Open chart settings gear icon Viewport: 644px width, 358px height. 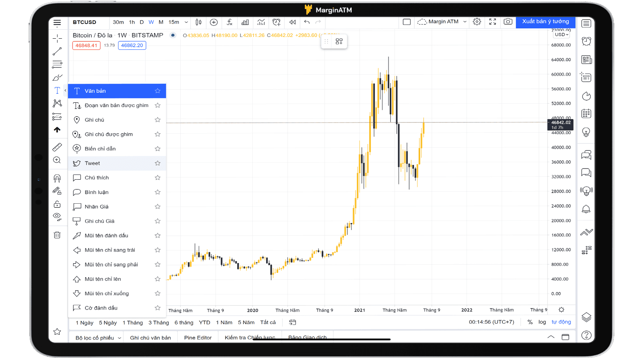477,21
